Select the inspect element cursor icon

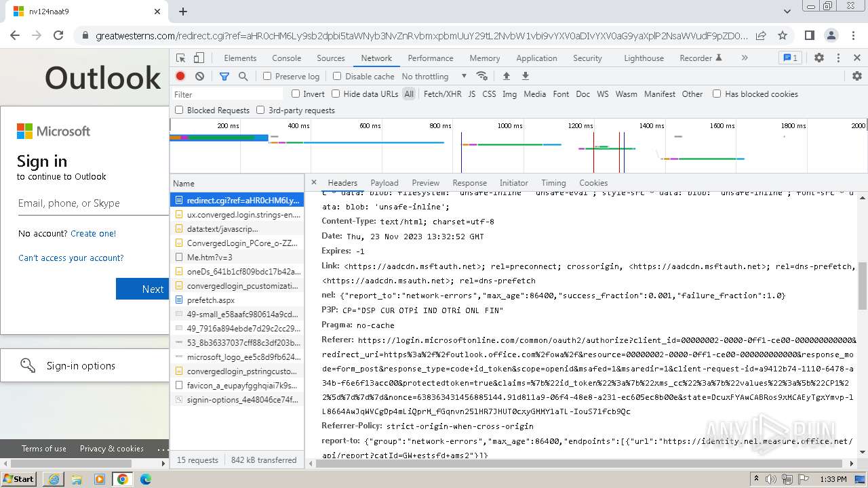click(x=180, y=58)
